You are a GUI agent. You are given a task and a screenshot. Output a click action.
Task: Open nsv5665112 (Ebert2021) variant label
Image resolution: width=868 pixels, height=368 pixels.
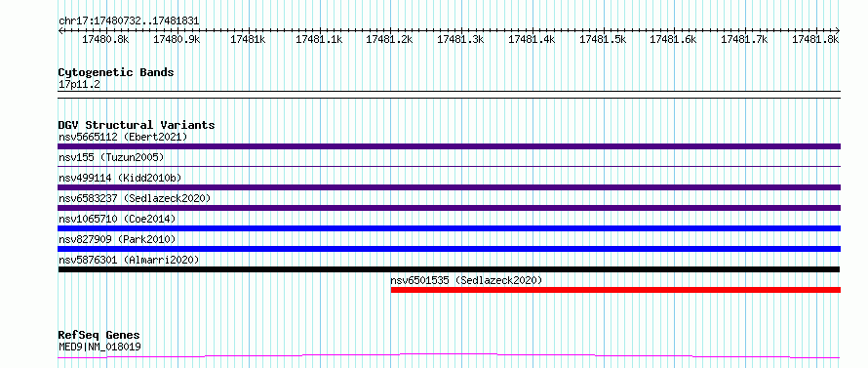click(x=123, y=137)
